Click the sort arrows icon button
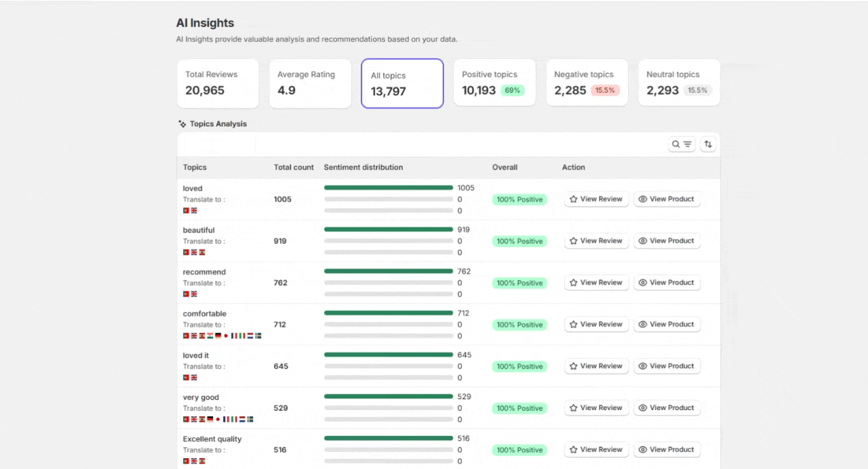The height and width of the screenshot is (469, 868). (708, 144)
